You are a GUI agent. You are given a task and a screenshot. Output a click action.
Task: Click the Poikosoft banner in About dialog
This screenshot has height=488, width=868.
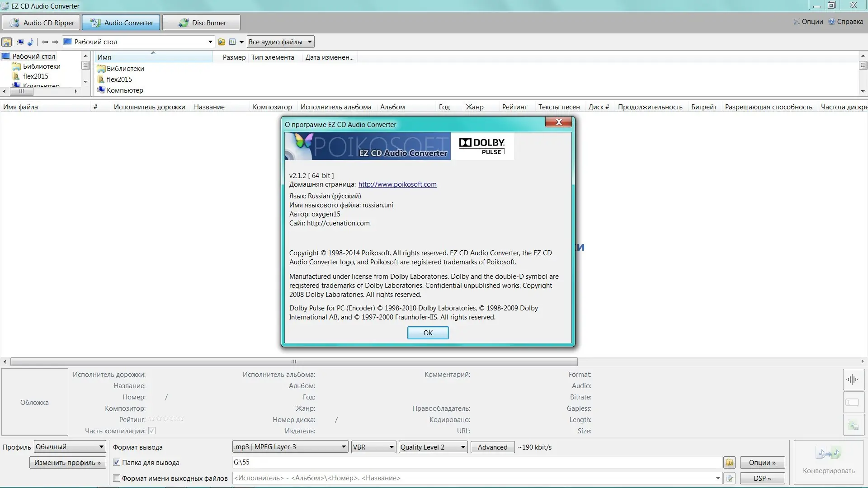click(368, 146)
